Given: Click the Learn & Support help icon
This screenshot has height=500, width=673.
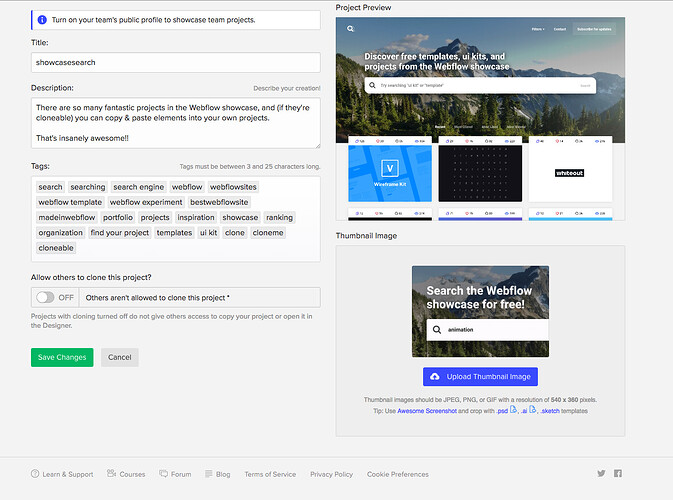Looking at the screenshot, I should (35, 473).
